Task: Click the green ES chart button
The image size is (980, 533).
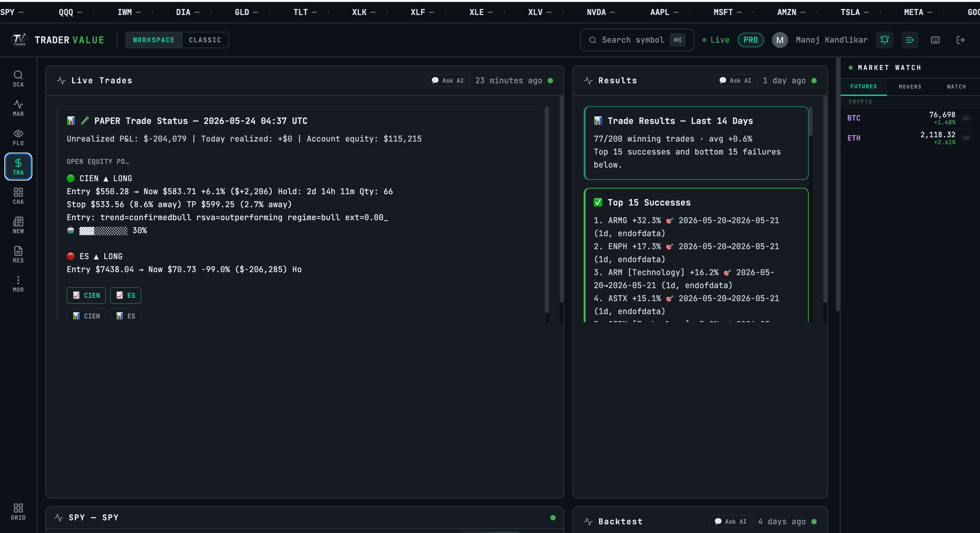Action: 126,295
